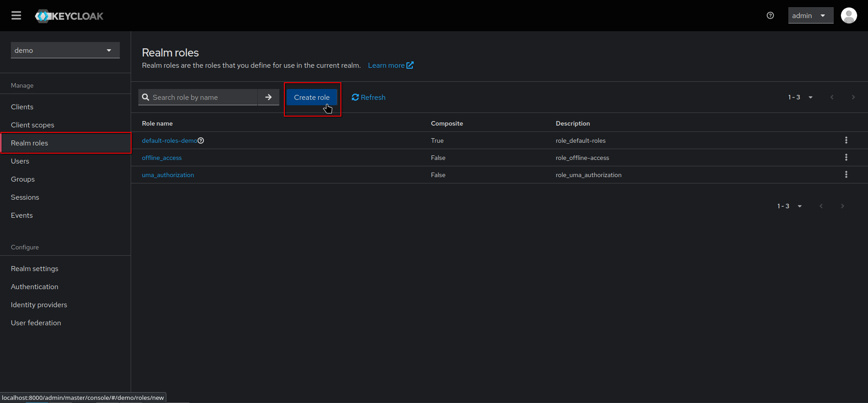The width and height of the screenshot is (868, 403).
Task: Click the role_uma_authorization description cell
Action: coord(589,175)
